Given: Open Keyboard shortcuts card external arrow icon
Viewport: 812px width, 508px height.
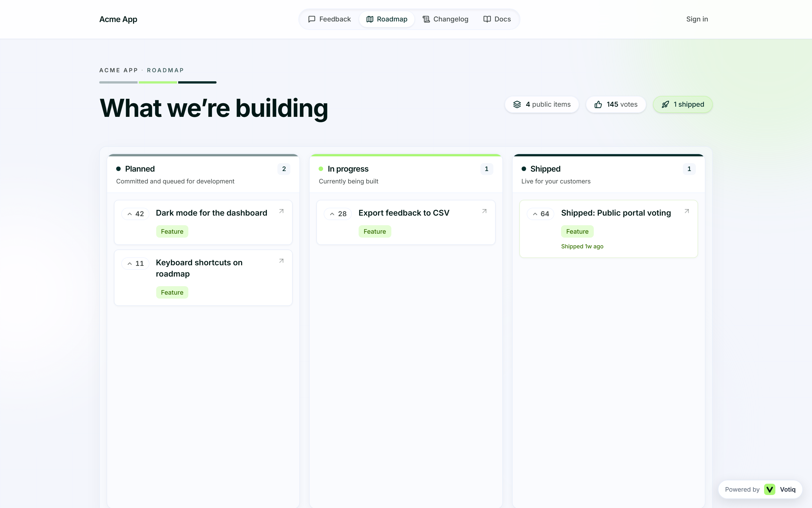Looking at the screenshot, I should click(281, 261).
